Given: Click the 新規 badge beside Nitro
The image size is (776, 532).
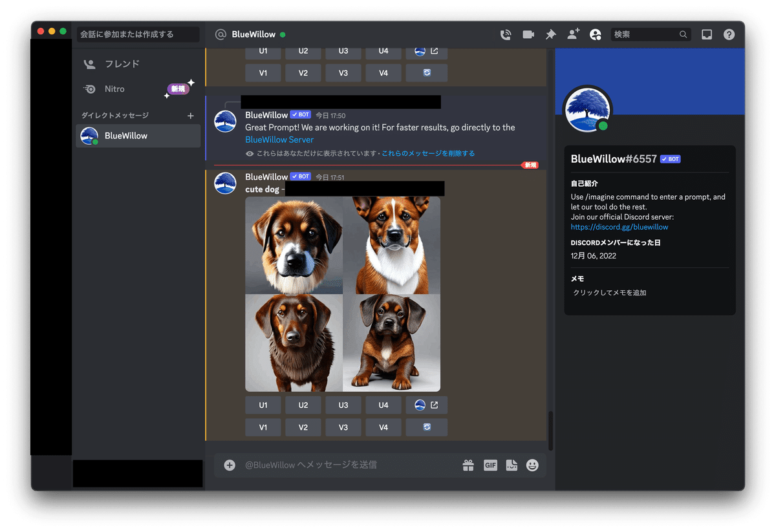Looking at the screenshot, I should tap(178, 89).
